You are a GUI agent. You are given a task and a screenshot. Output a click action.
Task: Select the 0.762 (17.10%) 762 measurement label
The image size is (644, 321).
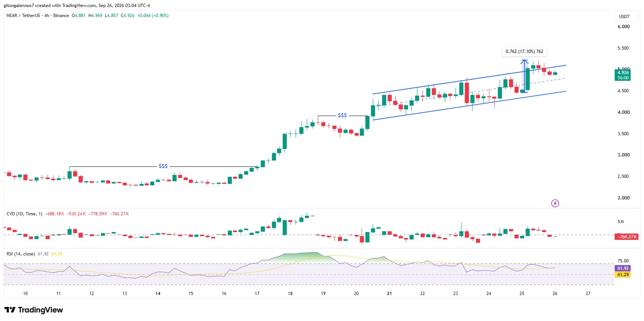(525, 52)
